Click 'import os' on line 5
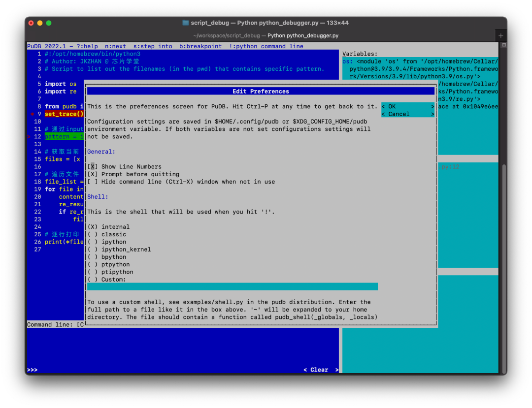 pos(61,84)
